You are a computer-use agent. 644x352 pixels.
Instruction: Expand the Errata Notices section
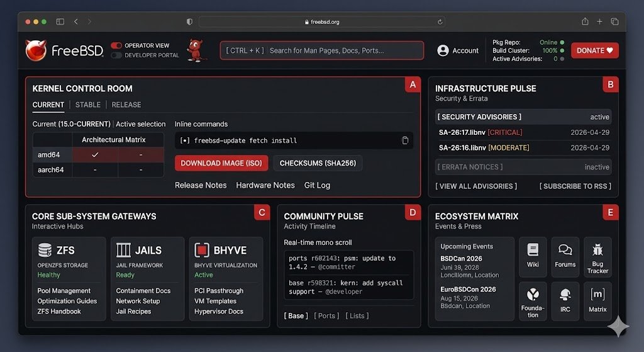point(523,167)
